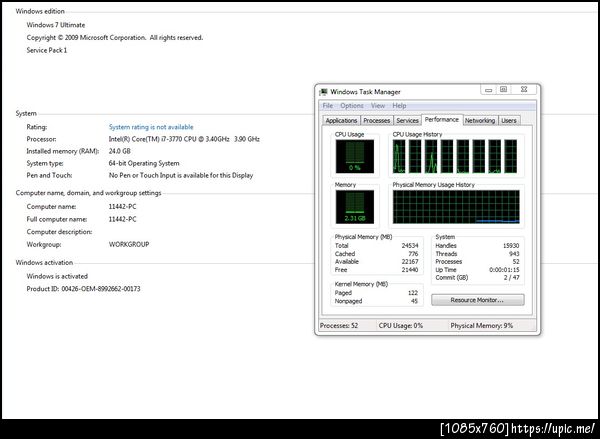Click the installed memory value '24.0 GB'

click(x=119, y=151)
